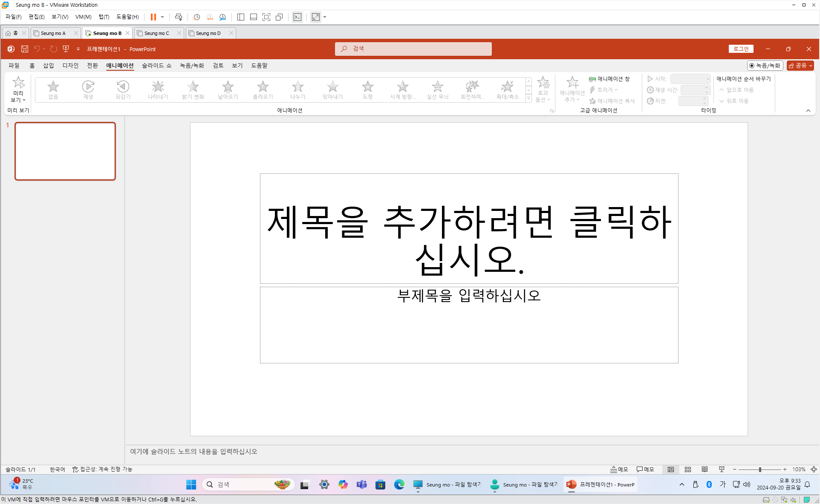Enter VMware full screen mode icon
The image size is (820, 504).
coord(266,17)
